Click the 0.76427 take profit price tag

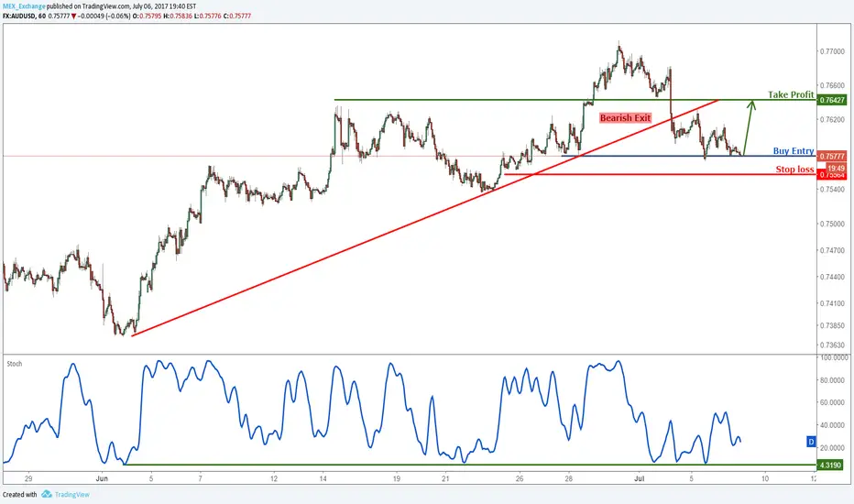[x=832, y=100]
